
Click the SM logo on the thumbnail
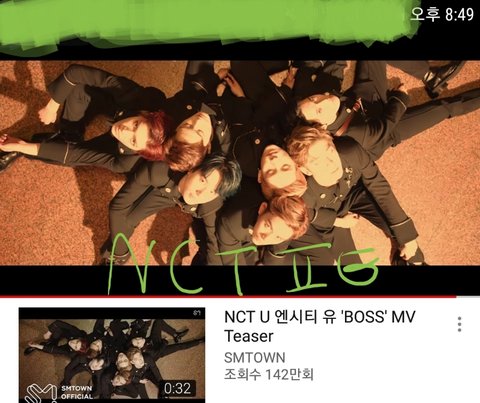[x=41, y=393]
